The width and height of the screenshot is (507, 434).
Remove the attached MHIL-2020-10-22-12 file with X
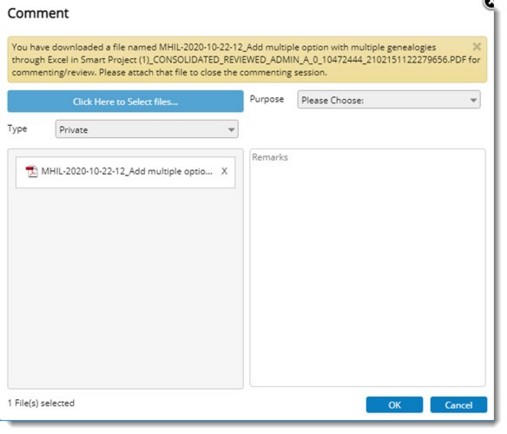coord(224,171)
